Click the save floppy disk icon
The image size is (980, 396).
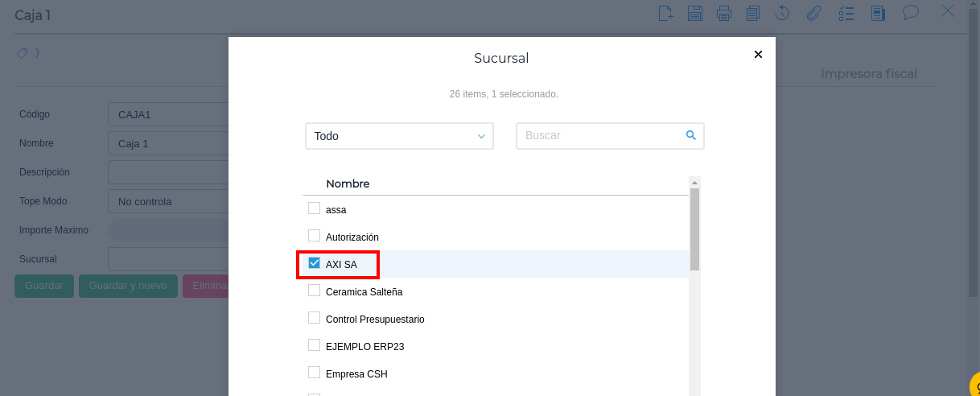(695, 13)
